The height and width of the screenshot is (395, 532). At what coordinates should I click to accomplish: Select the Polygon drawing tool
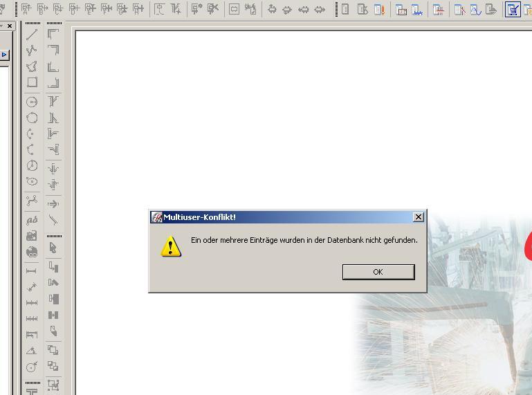pyautogui.click(x=32, y=66)
